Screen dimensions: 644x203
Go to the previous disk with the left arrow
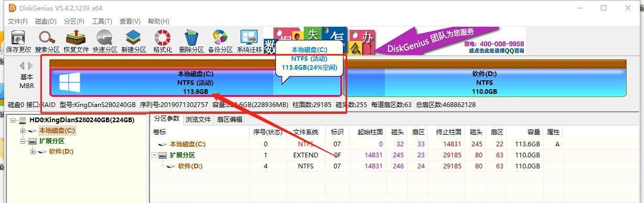22,66
